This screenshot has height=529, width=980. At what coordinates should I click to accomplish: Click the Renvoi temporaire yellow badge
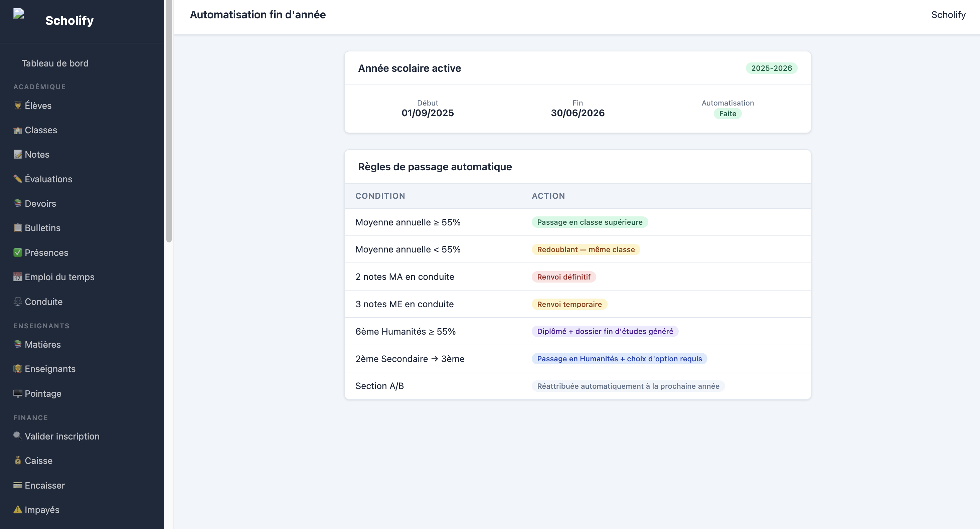pyautogui.click(x=569, y=304)
